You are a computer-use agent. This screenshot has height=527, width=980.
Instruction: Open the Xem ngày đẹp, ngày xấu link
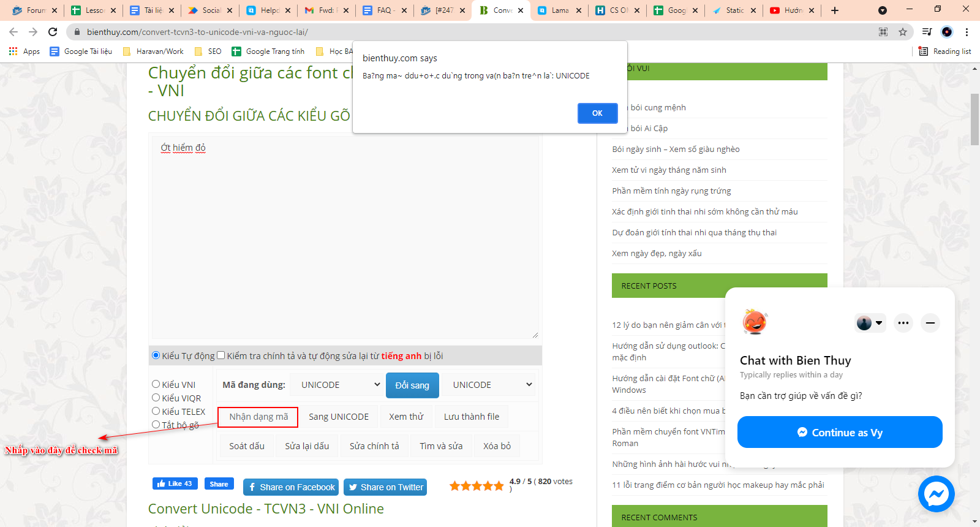click(x=657, y=253)
